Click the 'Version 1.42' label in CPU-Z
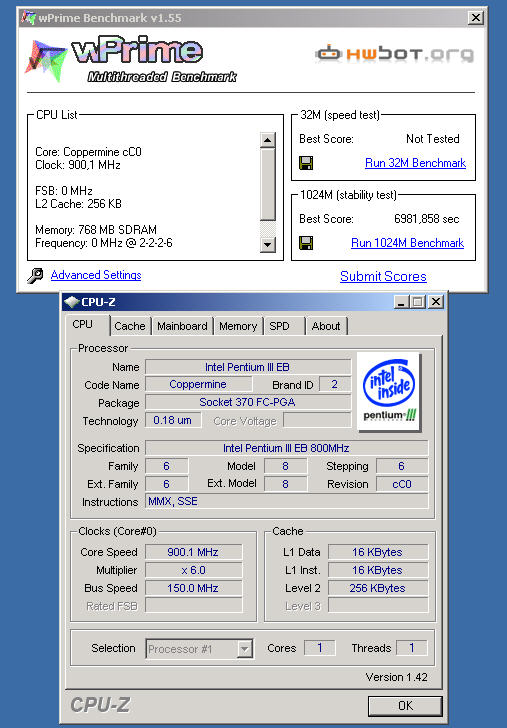Screen dimensions: 507x728 [x=396, y=677]
